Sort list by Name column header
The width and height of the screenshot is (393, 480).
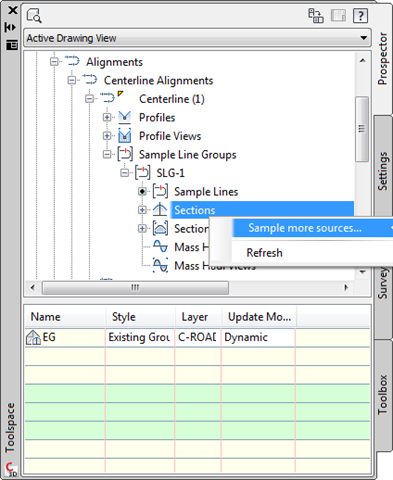tap(66, 317)
